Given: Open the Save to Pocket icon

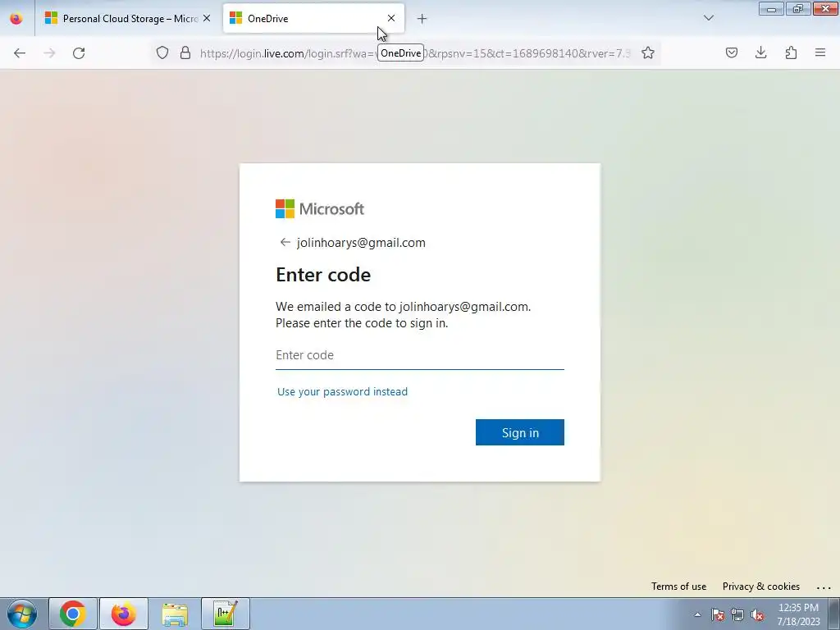Looking at the screenshot, I should pos(731,53).
